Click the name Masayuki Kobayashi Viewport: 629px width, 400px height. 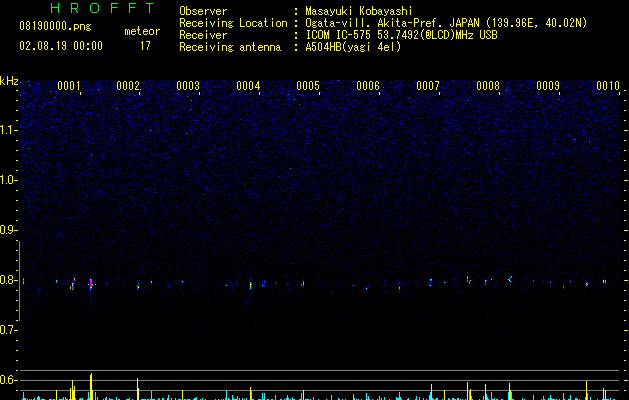(x=359, y=11)
